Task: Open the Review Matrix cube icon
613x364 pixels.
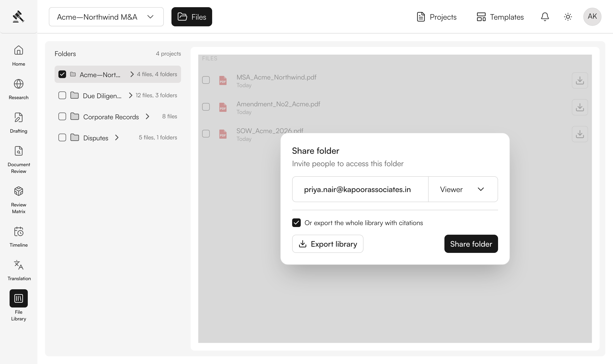Action: pos(19,191)
